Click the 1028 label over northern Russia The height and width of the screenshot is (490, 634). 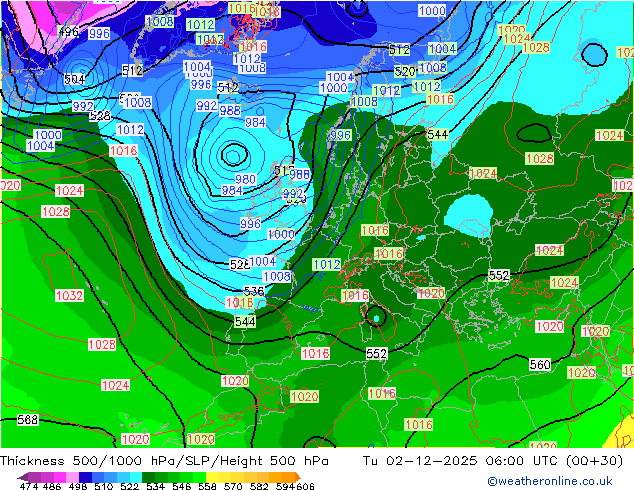click(536, 48)
